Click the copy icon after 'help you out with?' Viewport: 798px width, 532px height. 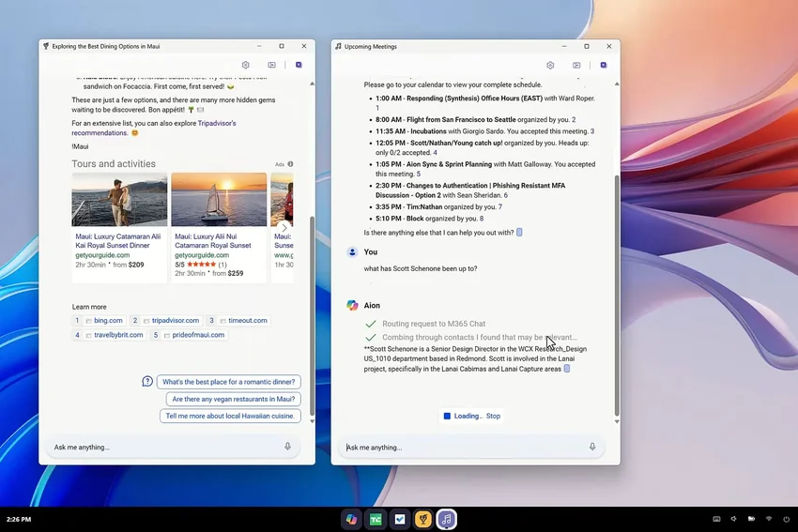tap(519, 233)
